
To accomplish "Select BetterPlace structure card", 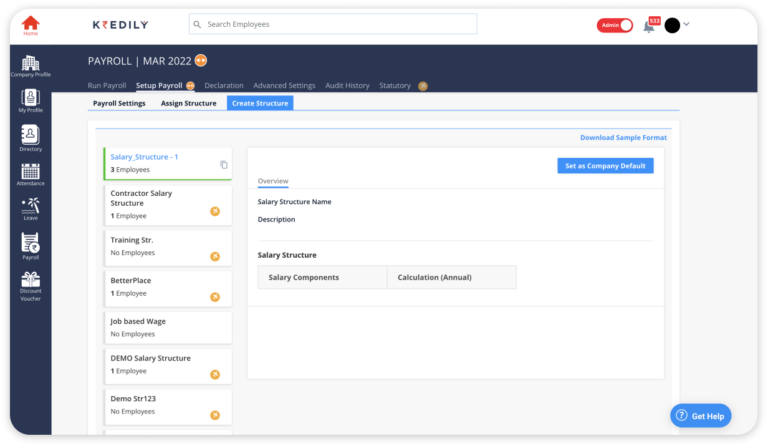I will click(168, 289).
